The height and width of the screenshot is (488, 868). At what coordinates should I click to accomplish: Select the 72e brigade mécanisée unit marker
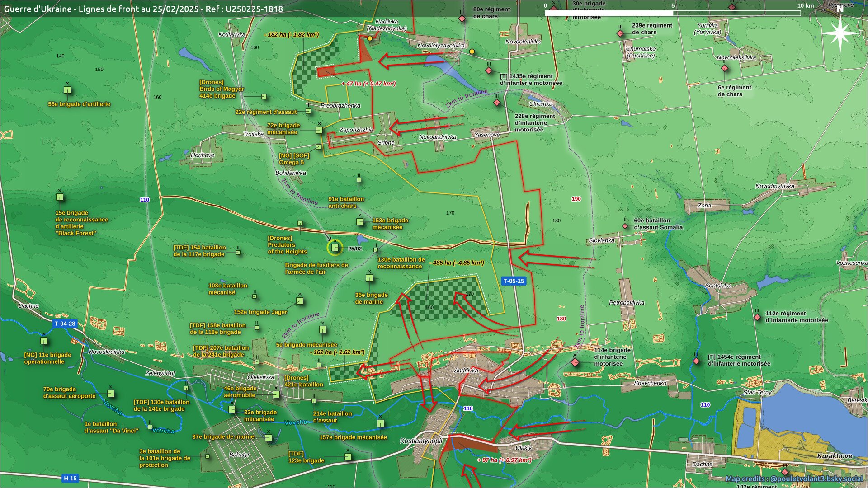click(x=319, y=130)
